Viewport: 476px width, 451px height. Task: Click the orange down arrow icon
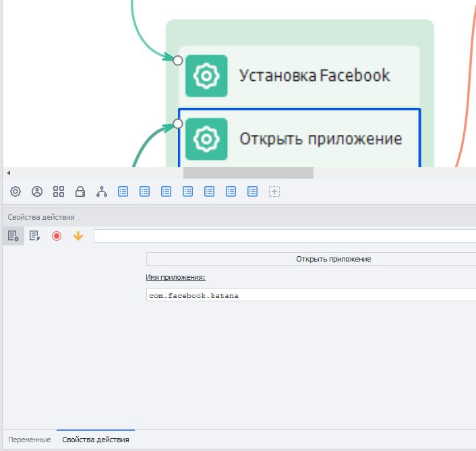(x=78, y=236)
